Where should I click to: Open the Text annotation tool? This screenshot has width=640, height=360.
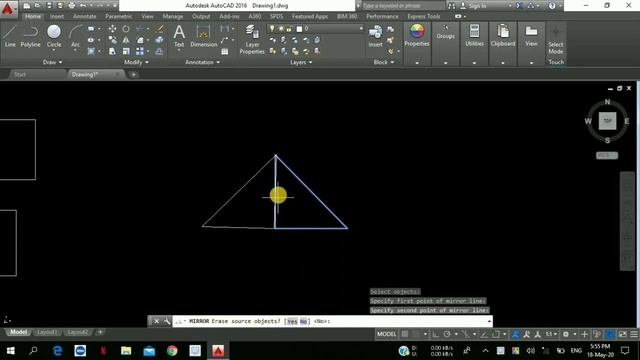pos(179,36)
